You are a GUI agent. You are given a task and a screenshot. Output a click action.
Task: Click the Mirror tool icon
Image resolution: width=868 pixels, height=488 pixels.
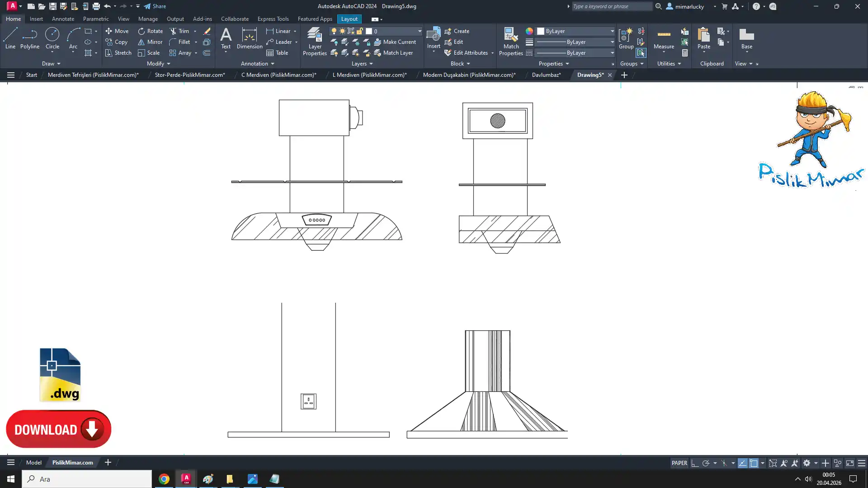[142, 42]
